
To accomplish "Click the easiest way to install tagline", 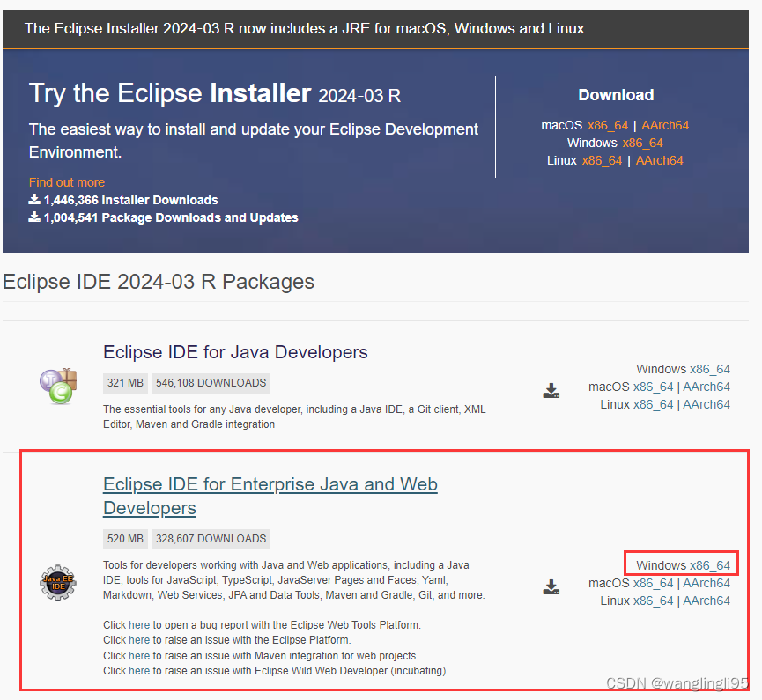I will point(253,140).
